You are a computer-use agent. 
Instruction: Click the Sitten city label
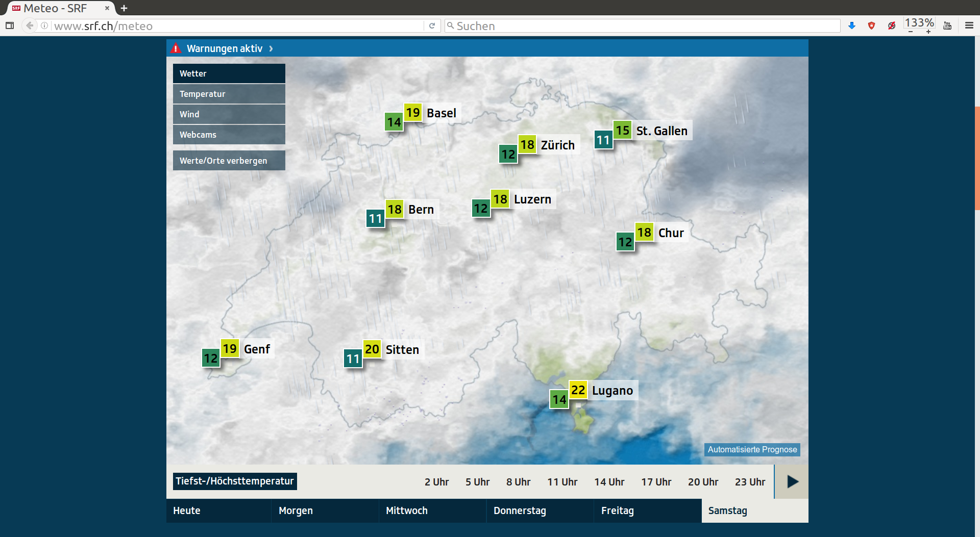click(x=402, y=350)
